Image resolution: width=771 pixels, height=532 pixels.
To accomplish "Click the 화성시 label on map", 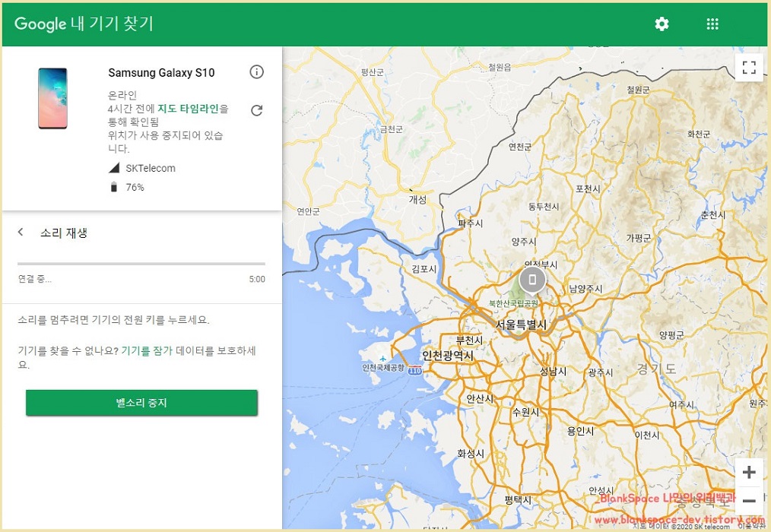I will click(471, 453).
